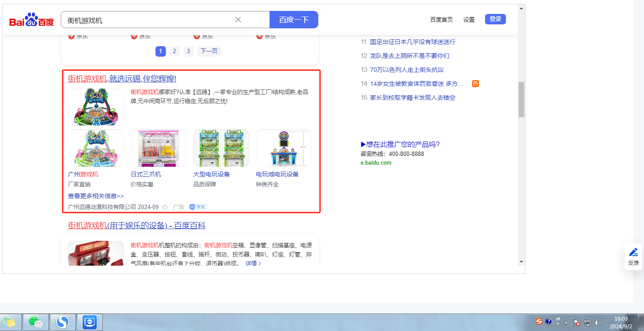Screen dimensions: 644x331
Task: Open hot item 家长到校取学籍卡发现人去楼空
Action: 413,98
